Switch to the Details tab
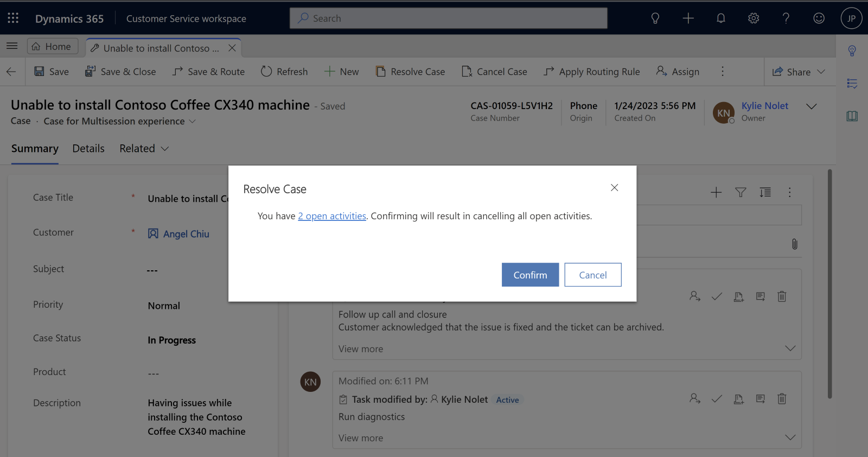The image size is (868, 457). point(88,148)
